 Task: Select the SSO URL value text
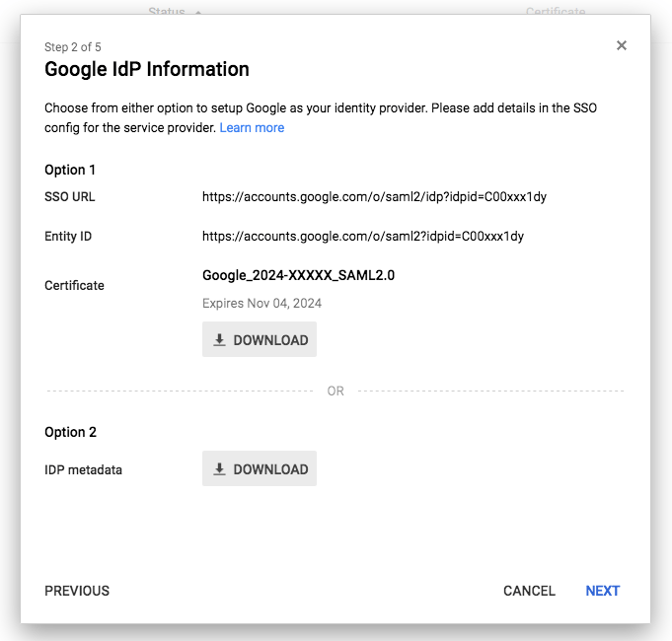point(374,197)
